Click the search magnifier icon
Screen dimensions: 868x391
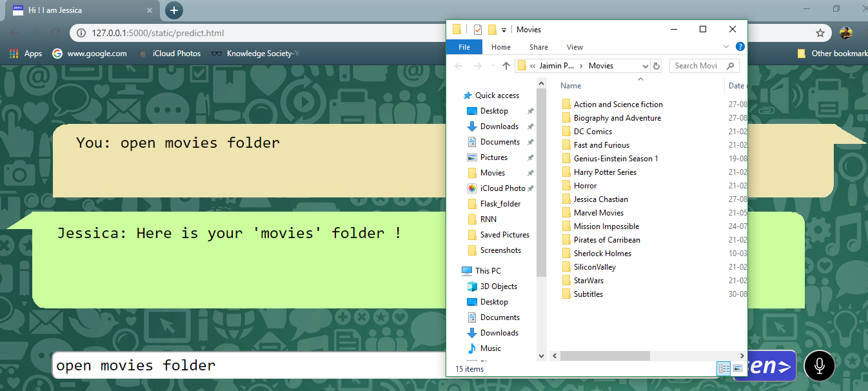click(x=731, y=66)
